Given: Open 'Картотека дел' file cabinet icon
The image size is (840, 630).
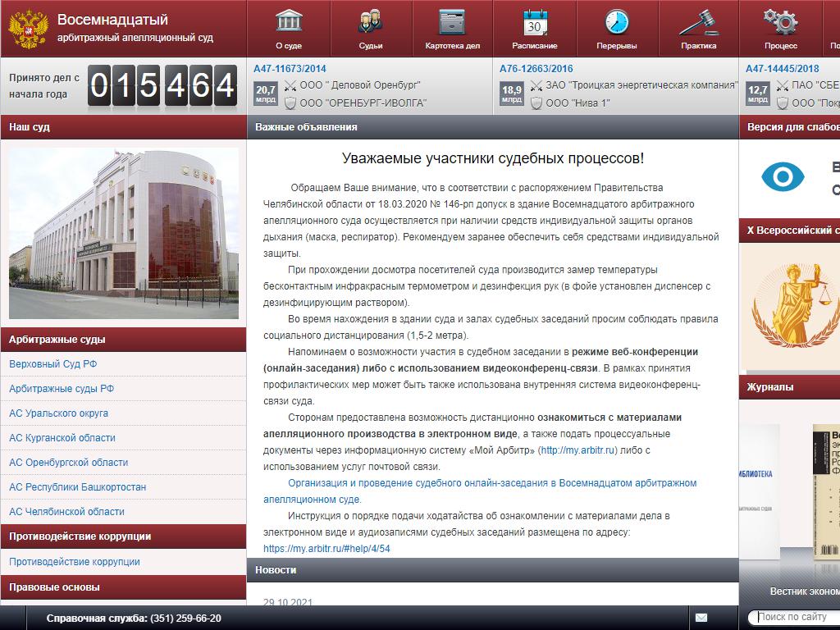Looking at the screenshot, I should 452,22.
